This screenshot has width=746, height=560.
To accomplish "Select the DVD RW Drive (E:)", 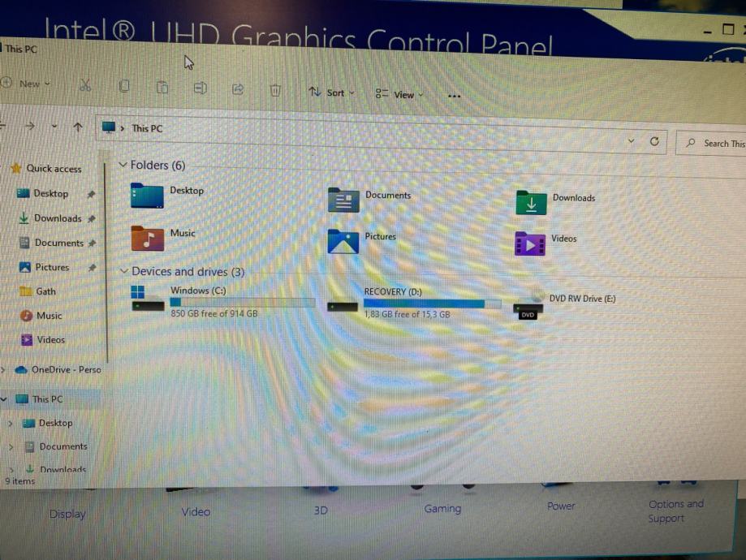I will click(x=565, y=304).
